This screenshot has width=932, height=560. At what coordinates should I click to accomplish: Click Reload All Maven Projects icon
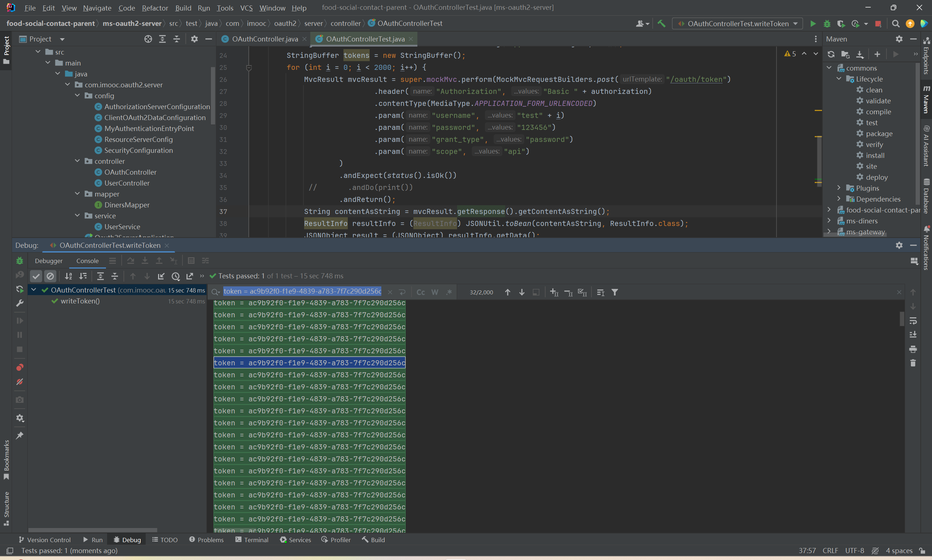[x=831, y=54]
